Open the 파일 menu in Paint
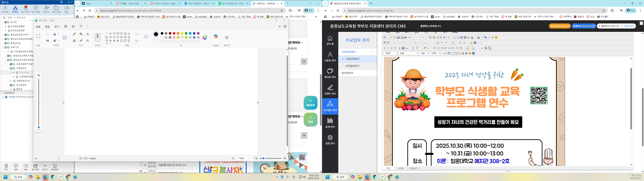The image size is (644, 181). coord(38,27)
